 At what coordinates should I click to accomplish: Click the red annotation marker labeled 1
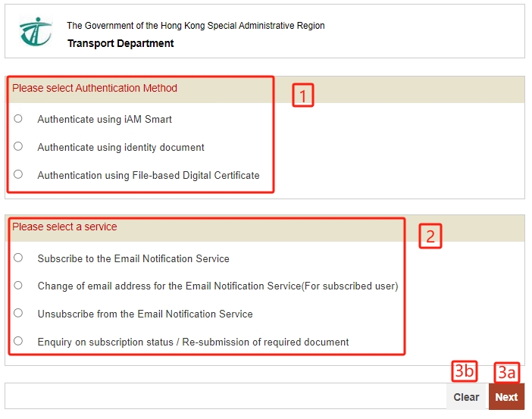(x=303, y=95)
